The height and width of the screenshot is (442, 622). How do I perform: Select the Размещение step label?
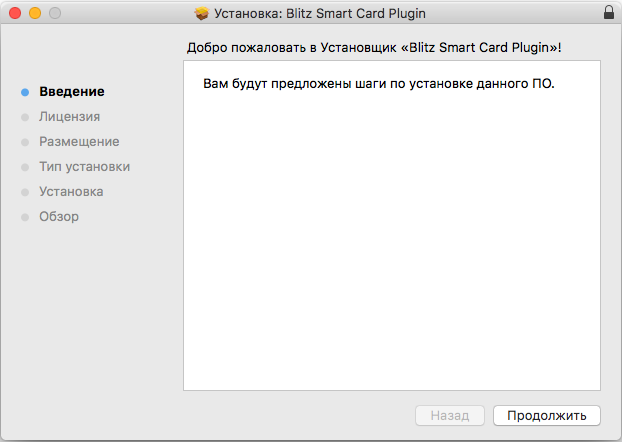(79, 142)
